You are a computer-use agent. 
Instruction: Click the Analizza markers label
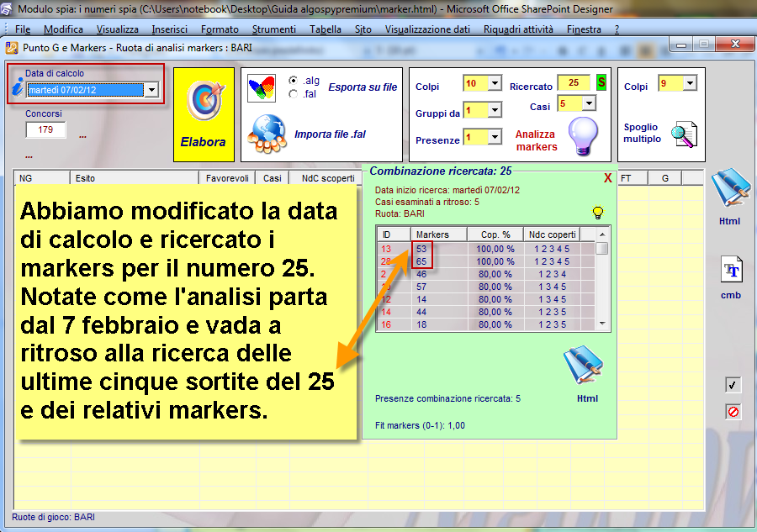pos(536,140)
